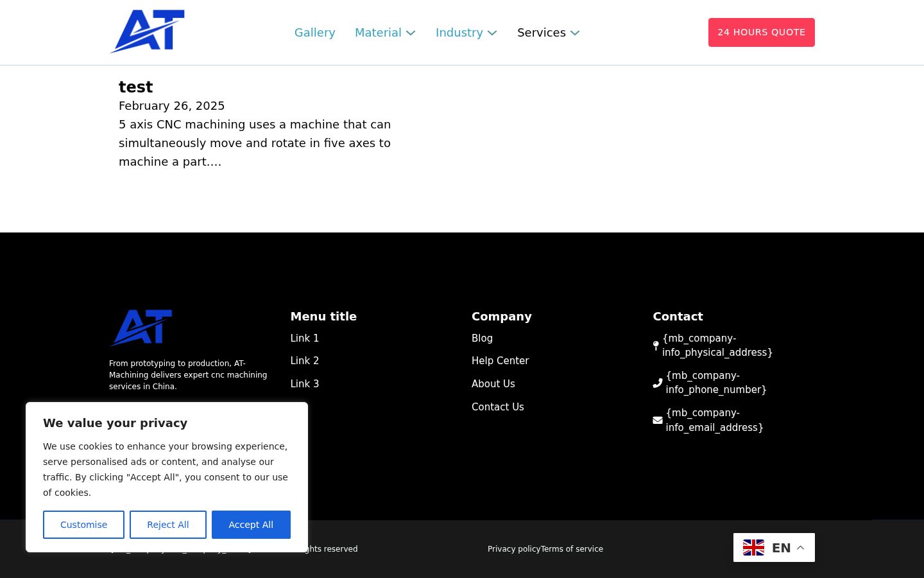Screen dimensions: 924x578
Task: Click the AT logo in the header
Action: coord(148,31)
